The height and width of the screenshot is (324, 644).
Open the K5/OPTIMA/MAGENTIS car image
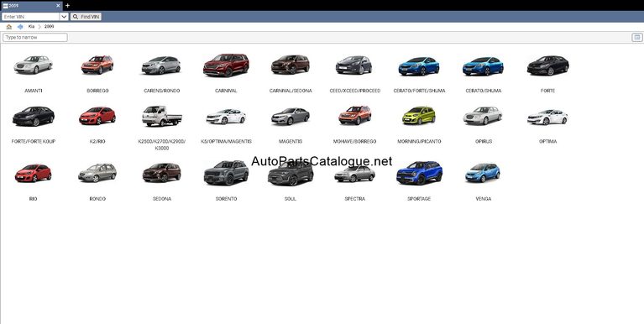tap(226, 117)
